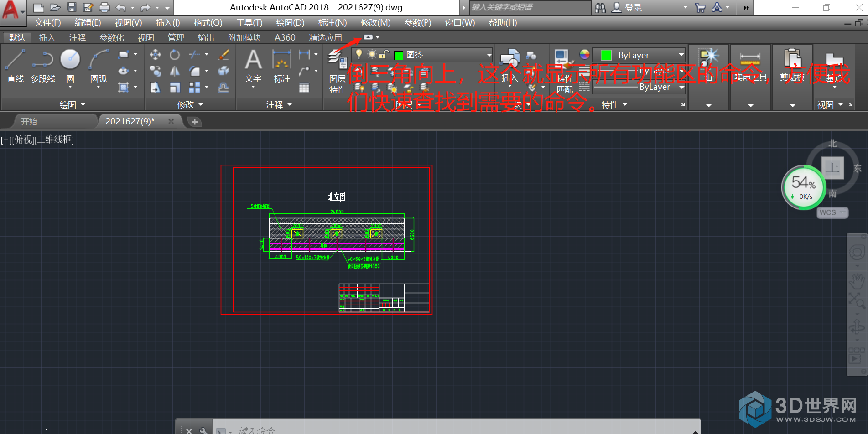
Task: Click the 上 face of the ViewCube
Action: point(832,168)
